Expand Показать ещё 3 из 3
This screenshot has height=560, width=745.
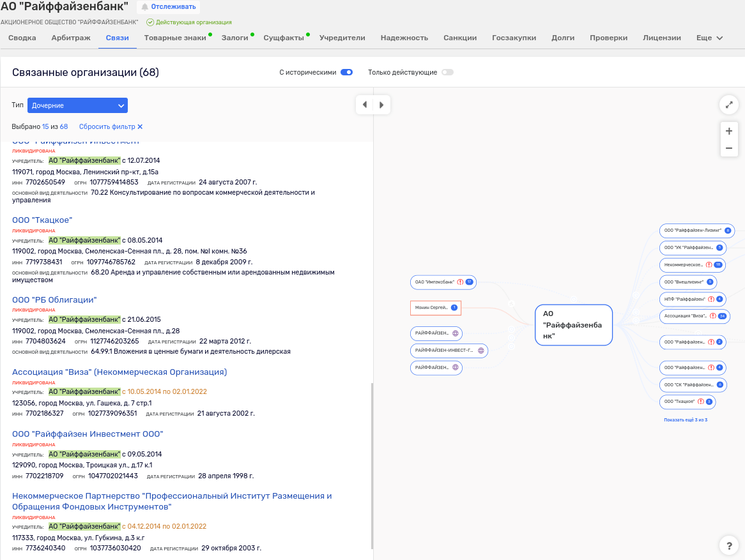pyautogui.click(x=687, y=420)
